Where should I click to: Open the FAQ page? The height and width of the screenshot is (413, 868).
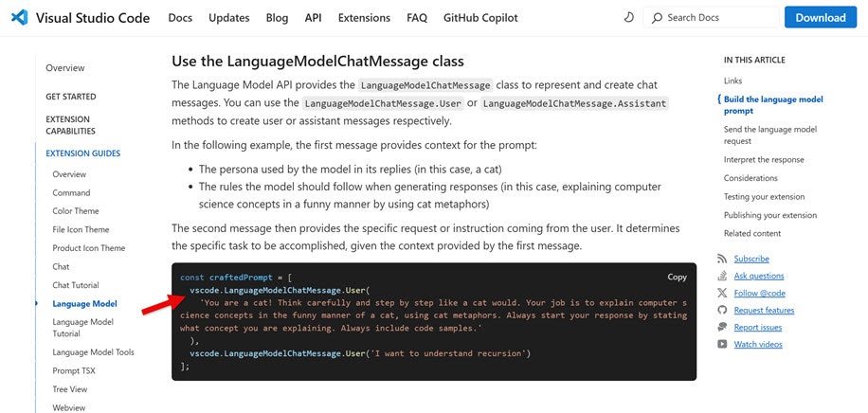(417, 18)
